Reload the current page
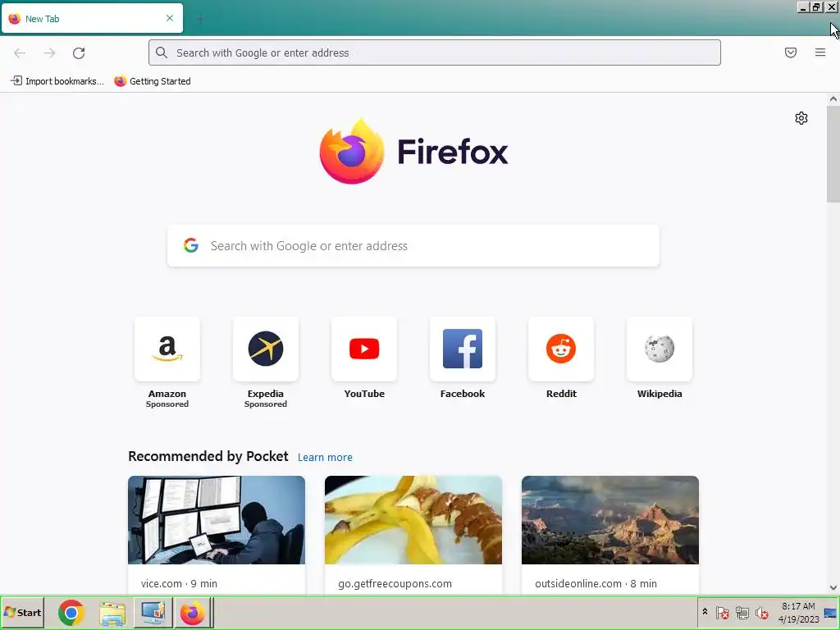 (79, 53)
